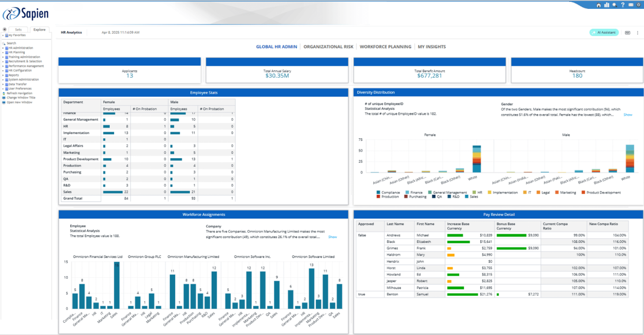This screenshot has height=335, width=644.
Task: Switch to the Sets tab
Action: [x=18, y=30]
